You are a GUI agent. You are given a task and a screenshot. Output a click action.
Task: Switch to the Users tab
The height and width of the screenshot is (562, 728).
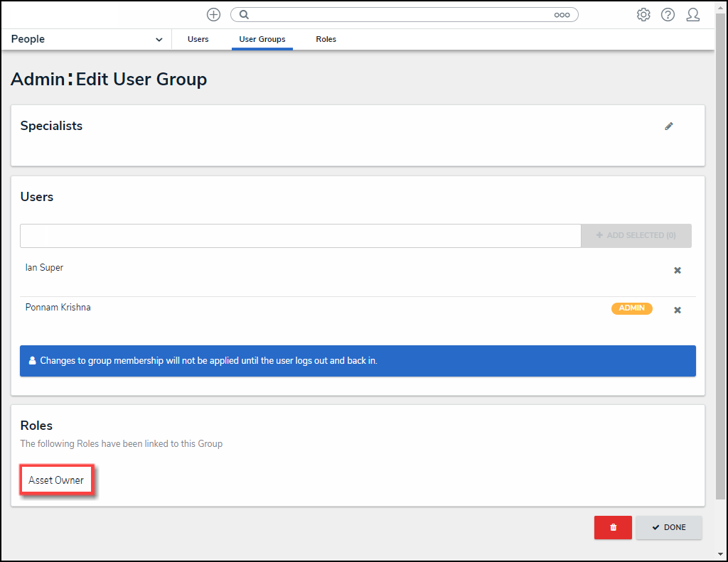click(x=198, y=40)
